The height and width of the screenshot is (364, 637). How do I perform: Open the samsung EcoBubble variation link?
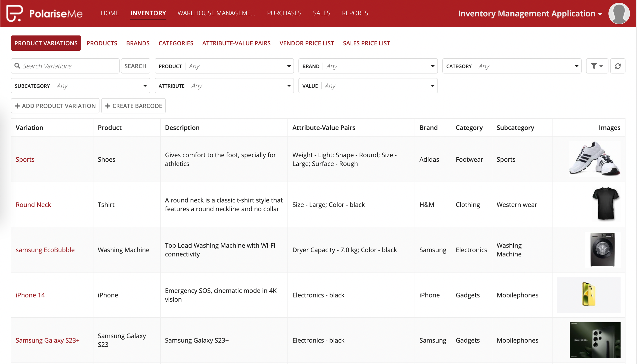[x=45, y=250]
